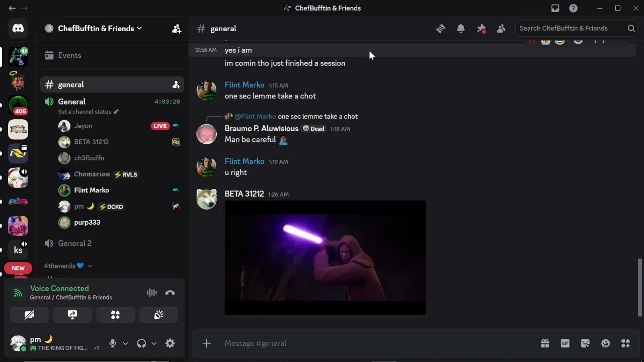The width and height of the screenshot is (644, 362).
Task: Select the #general text channel
Action: click(x=112, y=85)
